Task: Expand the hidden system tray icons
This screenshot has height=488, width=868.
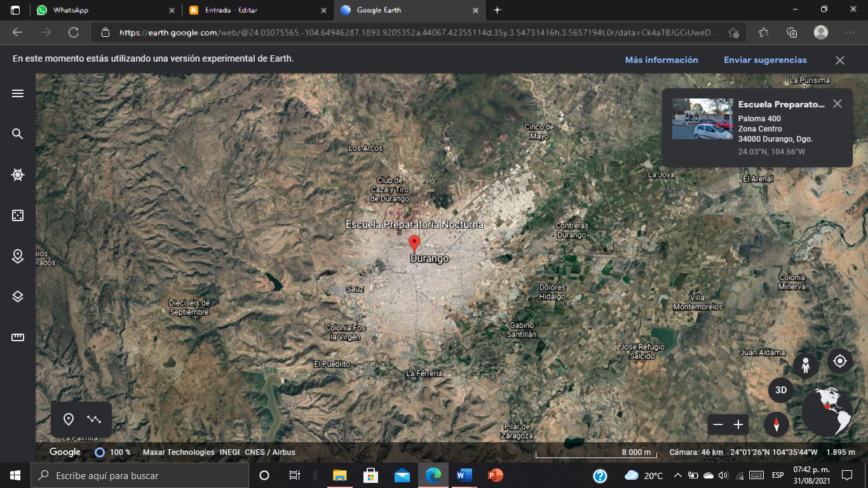Action: coord(678,475)
